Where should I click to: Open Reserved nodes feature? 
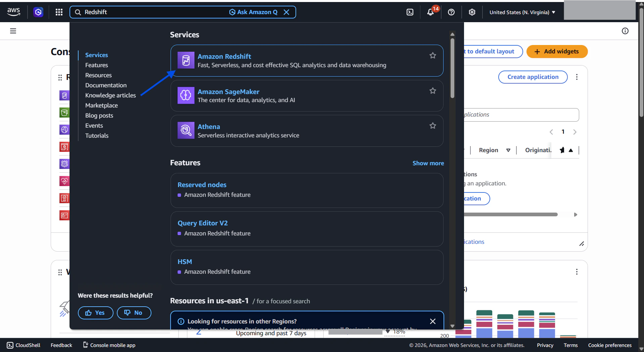202,185
